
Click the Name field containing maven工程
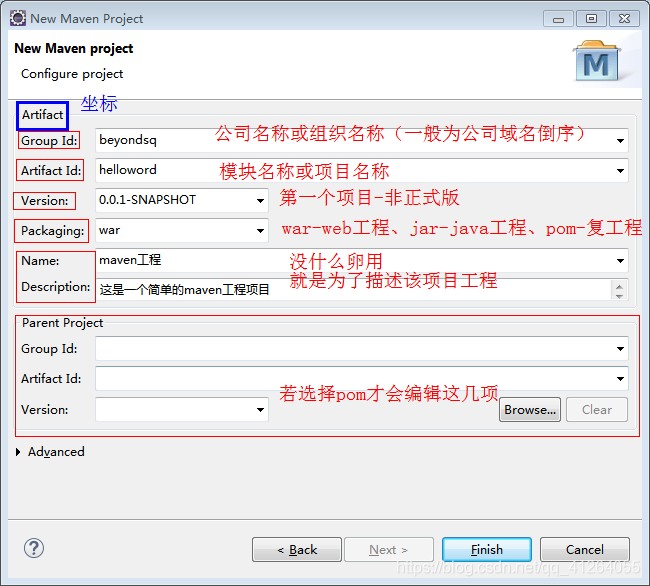(x=361, y=260)
